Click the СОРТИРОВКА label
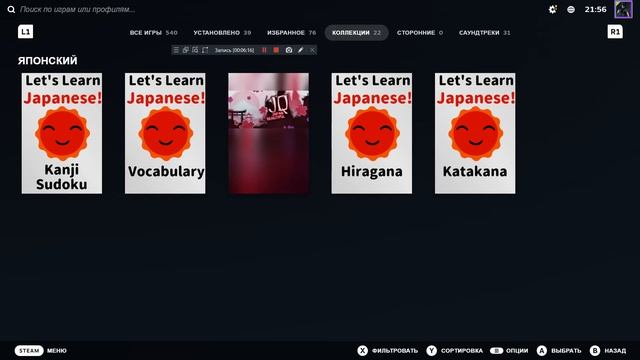The width and height of the screenshot is (640, 360). (462, 350)
